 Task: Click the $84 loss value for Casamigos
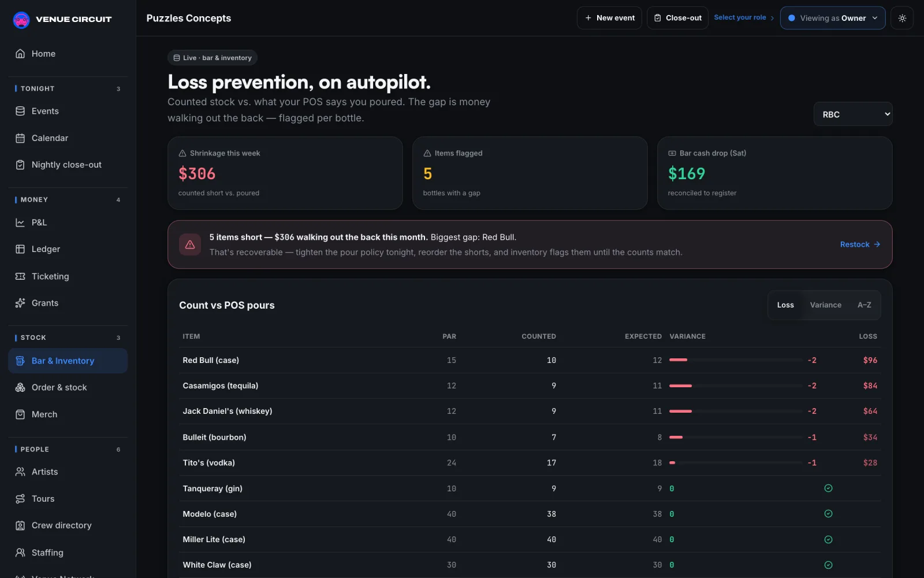pos(870,386)
